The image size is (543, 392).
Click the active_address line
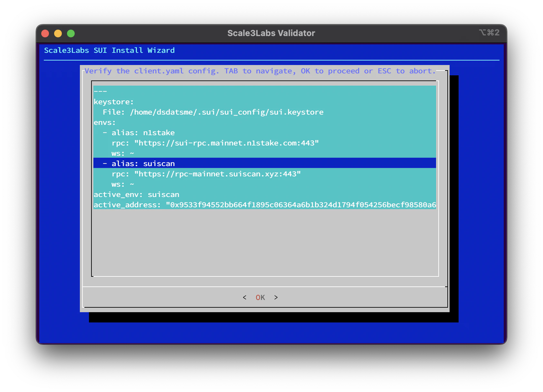point(265,204)
